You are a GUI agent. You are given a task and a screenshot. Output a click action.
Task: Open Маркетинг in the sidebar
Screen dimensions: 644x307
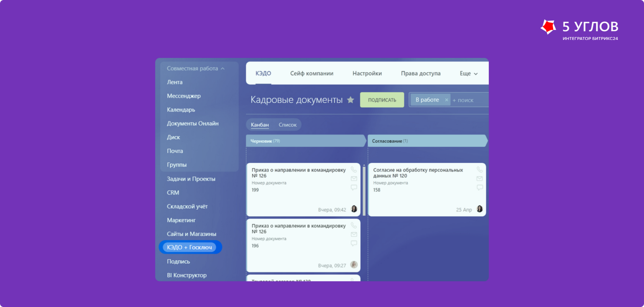pos(181,220)
